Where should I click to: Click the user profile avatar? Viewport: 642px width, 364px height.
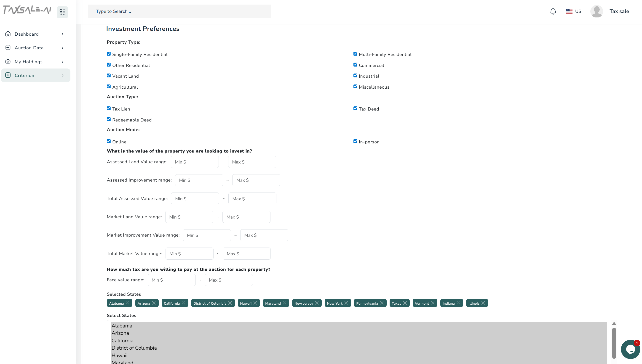click(x=597, y=11)
